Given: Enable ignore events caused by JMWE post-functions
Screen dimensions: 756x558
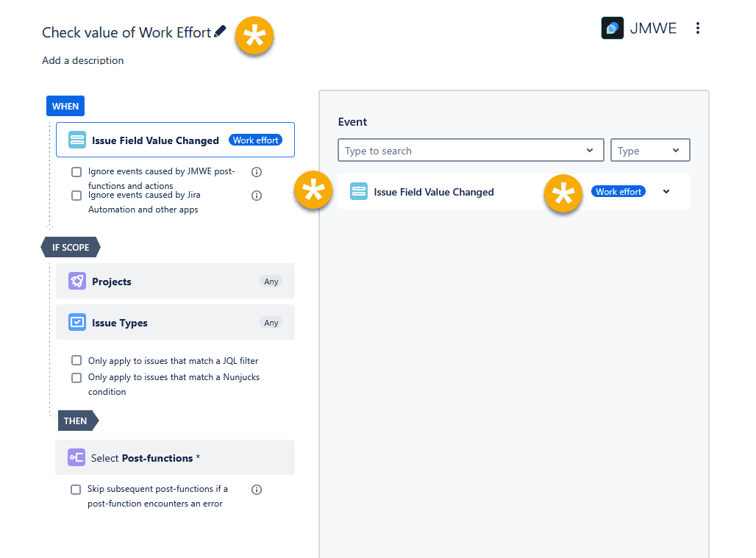Looking at the screenshot, I should tap(76, 172).
